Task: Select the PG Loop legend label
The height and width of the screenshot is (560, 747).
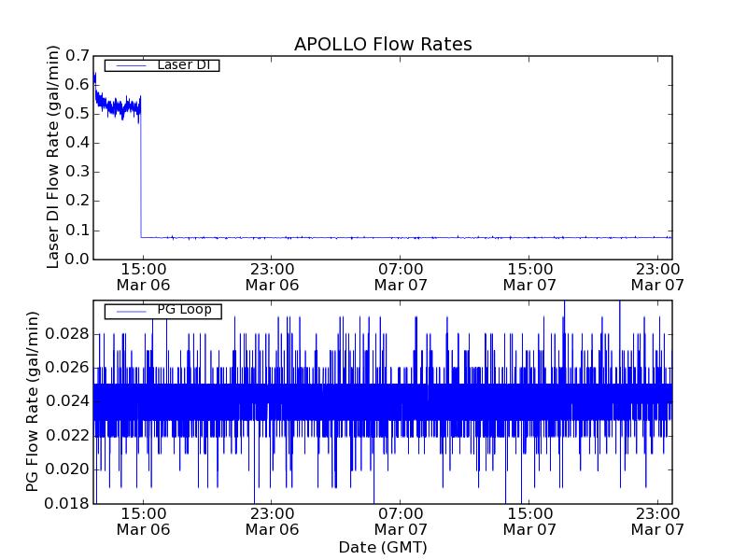Action: point(184,310)
